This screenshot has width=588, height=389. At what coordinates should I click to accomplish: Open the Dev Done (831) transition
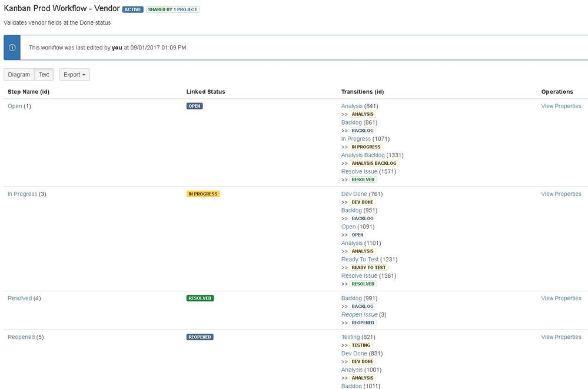tap(354, 353)
